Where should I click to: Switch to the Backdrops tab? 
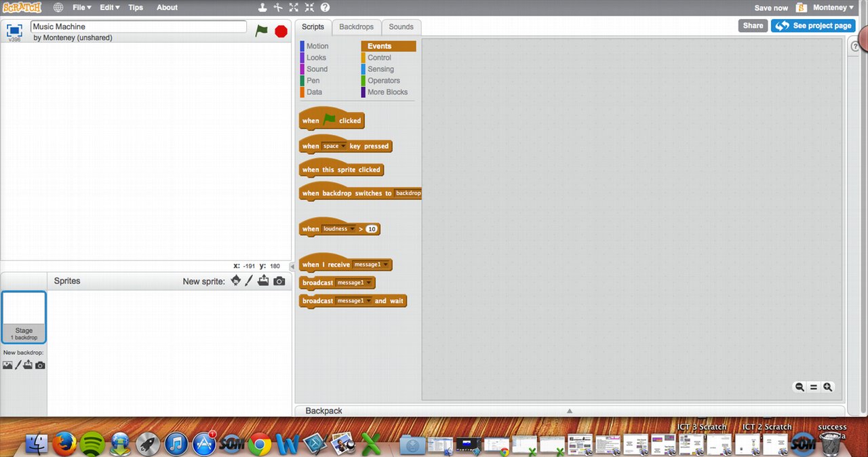(x=356, y=26)
